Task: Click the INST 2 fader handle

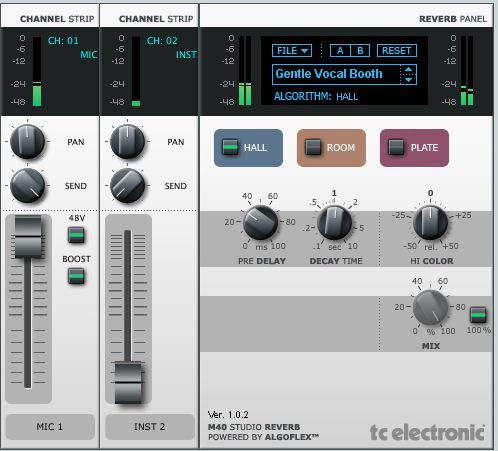Action: [128, 383]
